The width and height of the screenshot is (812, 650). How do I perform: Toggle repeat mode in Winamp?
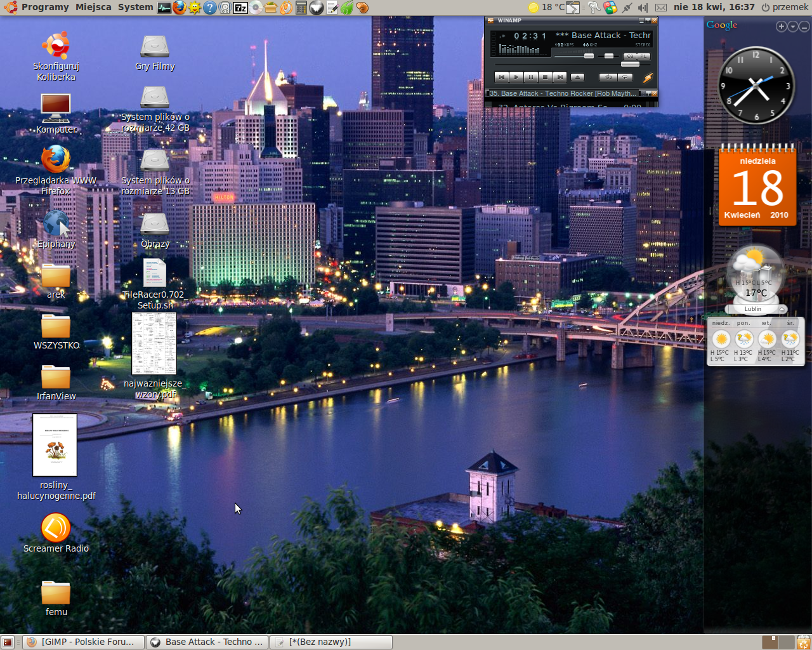tap(625, 77)
